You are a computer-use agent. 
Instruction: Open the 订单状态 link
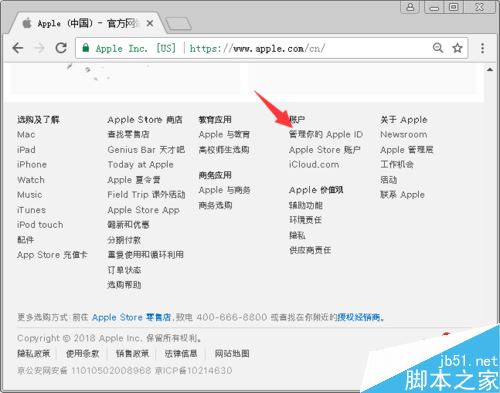click(x=124, y=270)
